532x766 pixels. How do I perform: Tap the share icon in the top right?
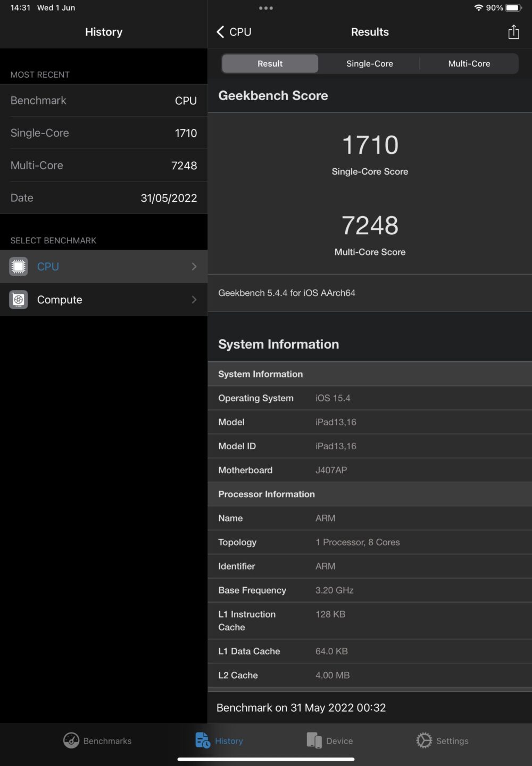(x=513, y=32)
